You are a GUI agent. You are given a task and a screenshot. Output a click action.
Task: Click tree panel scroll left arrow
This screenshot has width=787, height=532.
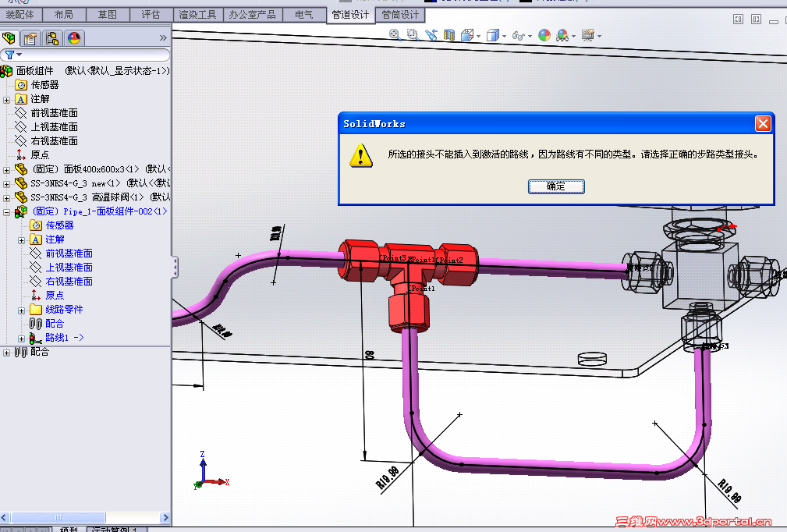click(x=5, y=517)
